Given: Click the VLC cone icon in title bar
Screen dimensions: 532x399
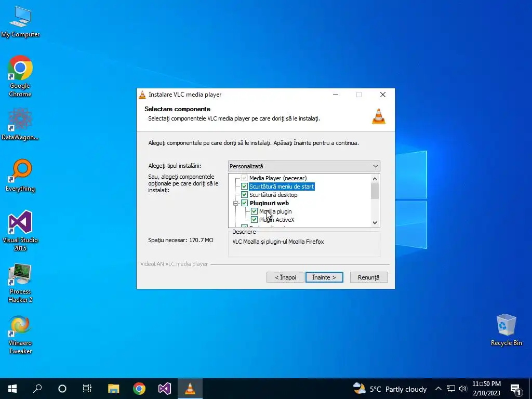Looking at the screenshot, I should point(142,95).
